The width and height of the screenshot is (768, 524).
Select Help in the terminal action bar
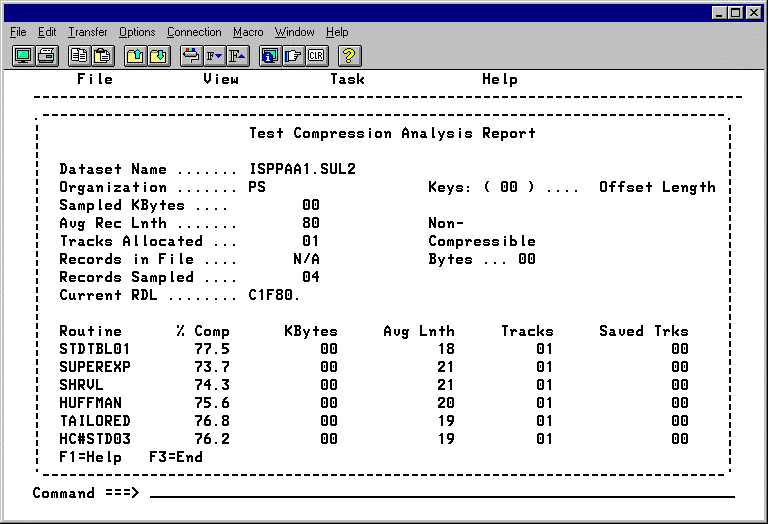point(500,79)
